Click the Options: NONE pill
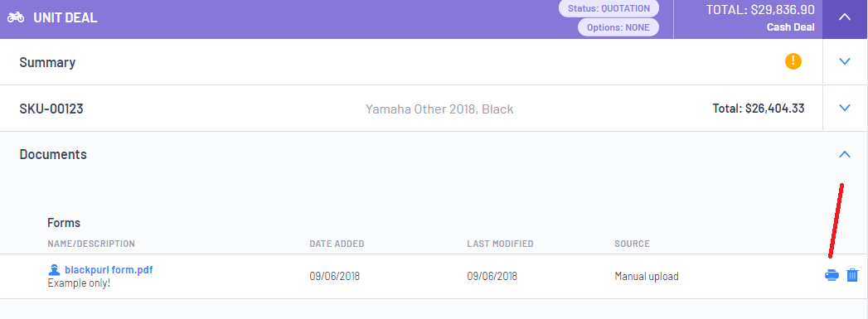The width and height of the screenshot is (868, 319). 618,27
